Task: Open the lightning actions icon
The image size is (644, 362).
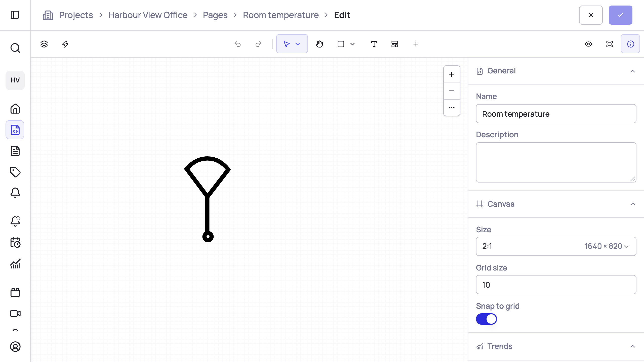Action: point(65,44)
